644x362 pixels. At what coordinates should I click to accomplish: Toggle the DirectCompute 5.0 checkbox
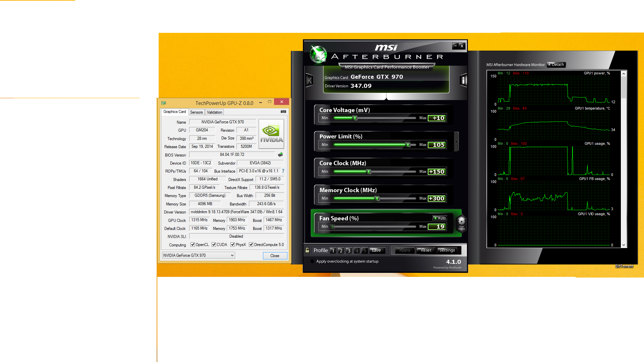(251, 245)
